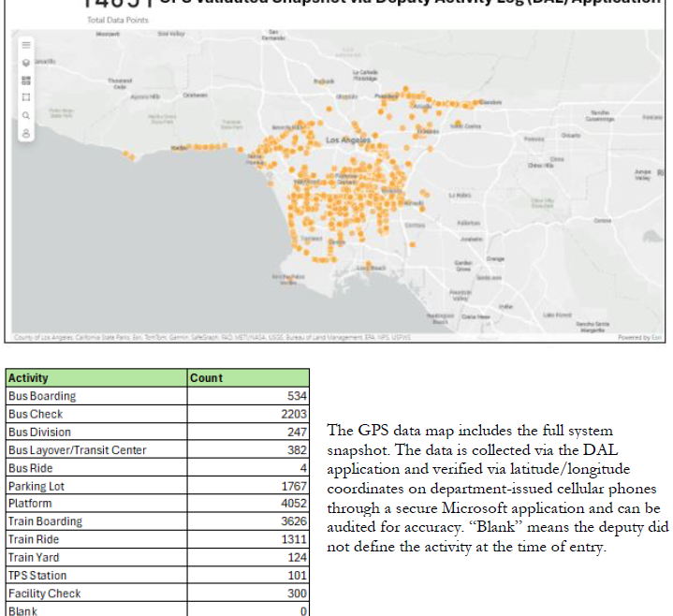Click the Ontario city label on map

[571, 134]
